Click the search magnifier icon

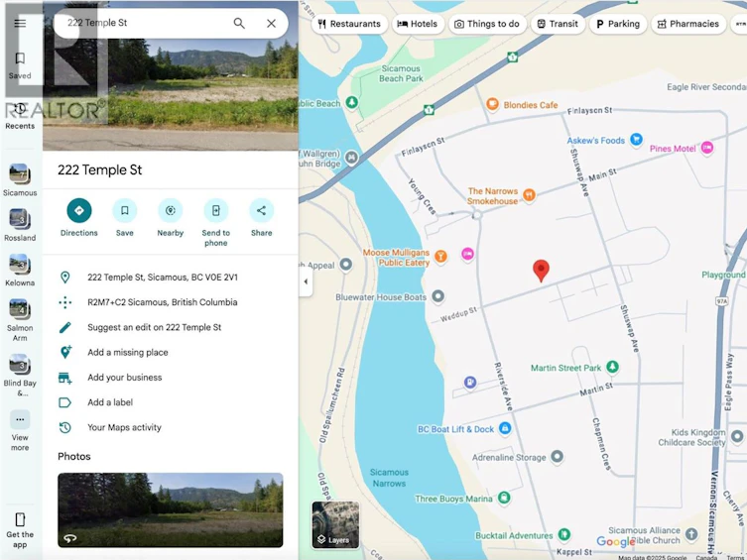coord(239,23)
